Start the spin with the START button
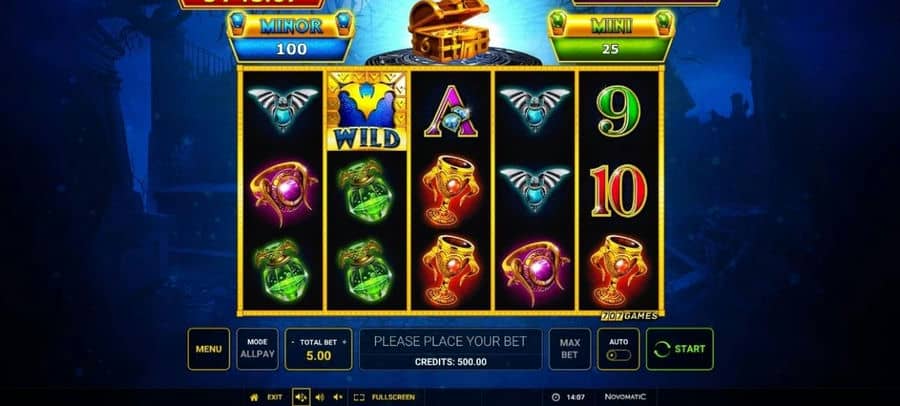 point(680,349)
